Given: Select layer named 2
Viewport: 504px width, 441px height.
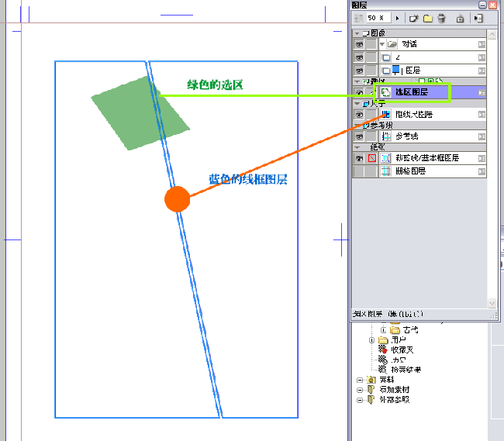Looking at the screenshot, I should pyautogui.click(x=419, y=57).
